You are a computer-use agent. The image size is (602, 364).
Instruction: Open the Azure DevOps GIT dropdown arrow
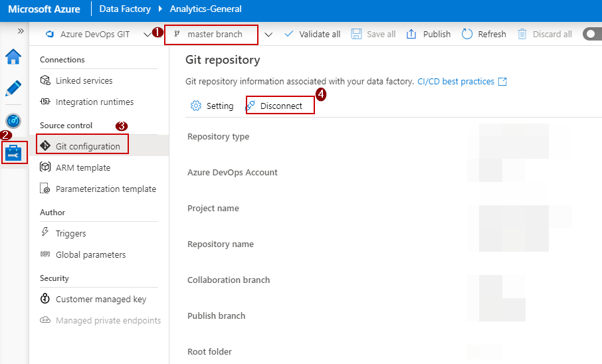click(147, 35)
